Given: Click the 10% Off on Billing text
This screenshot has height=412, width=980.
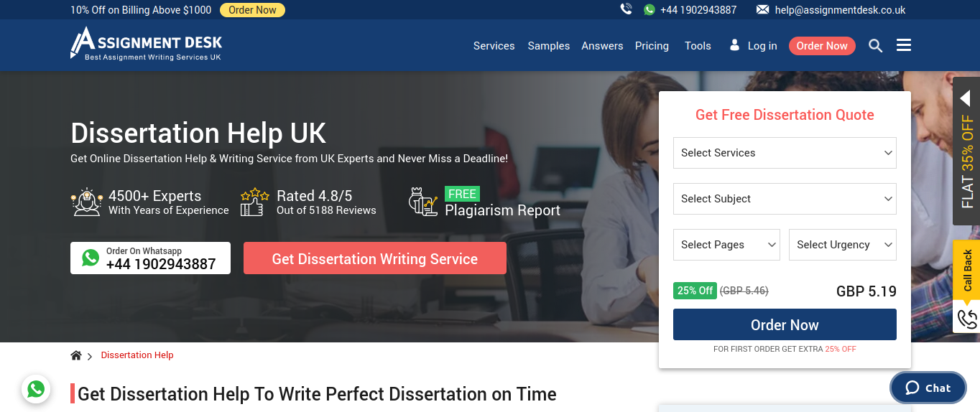Looking at the screenshot, I should pos(141,10).
